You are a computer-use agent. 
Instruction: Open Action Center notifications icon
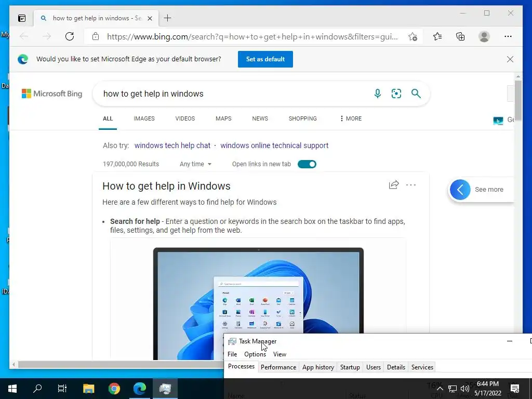[x=515, y=389]
